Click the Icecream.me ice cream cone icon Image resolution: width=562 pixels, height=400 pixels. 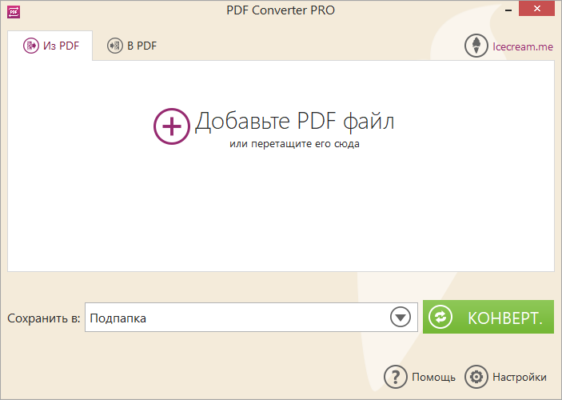476,46
